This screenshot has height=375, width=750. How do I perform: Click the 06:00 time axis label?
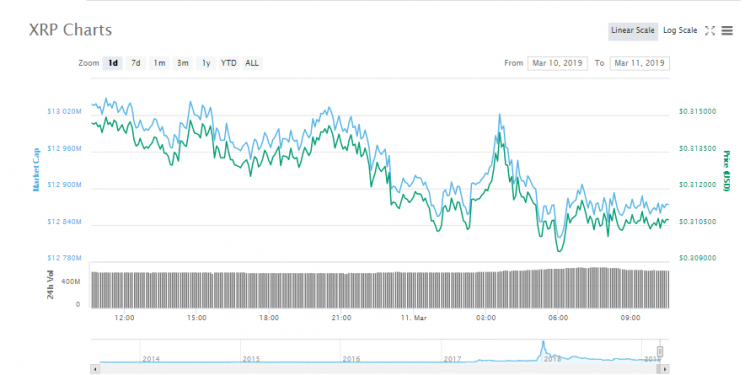tap(558, 317)
